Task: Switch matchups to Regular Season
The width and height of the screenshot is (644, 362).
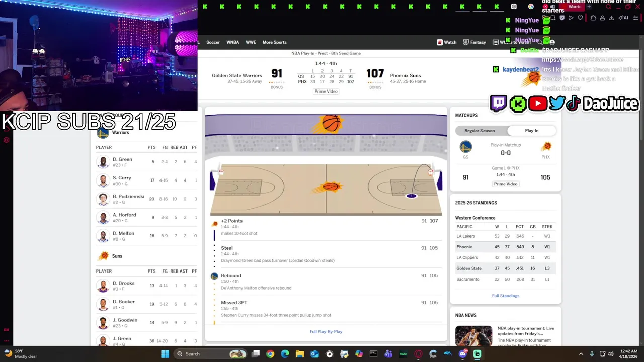Action: (x=479, y=130)
